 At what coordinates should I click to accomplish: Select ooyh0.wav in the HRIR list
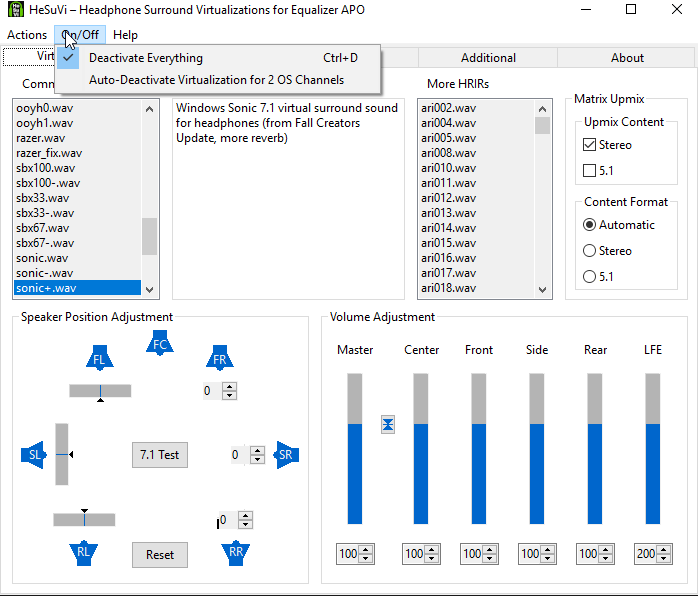pos(77,108)
